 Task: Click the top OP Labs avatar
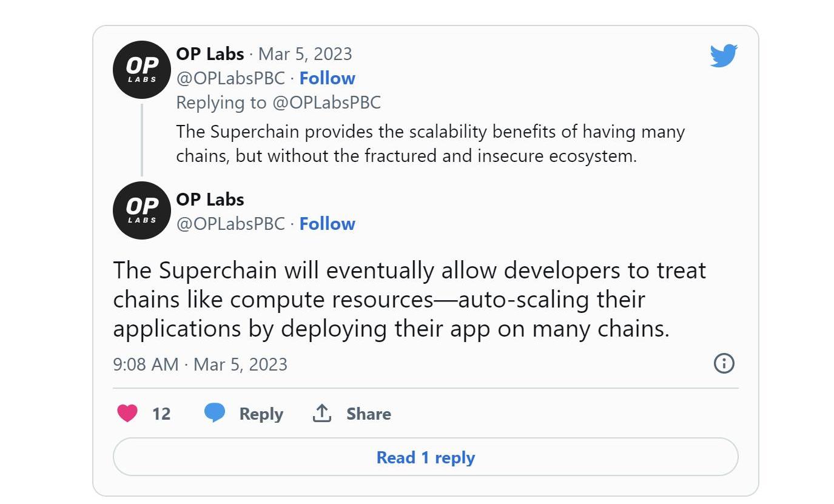[142, 70]
